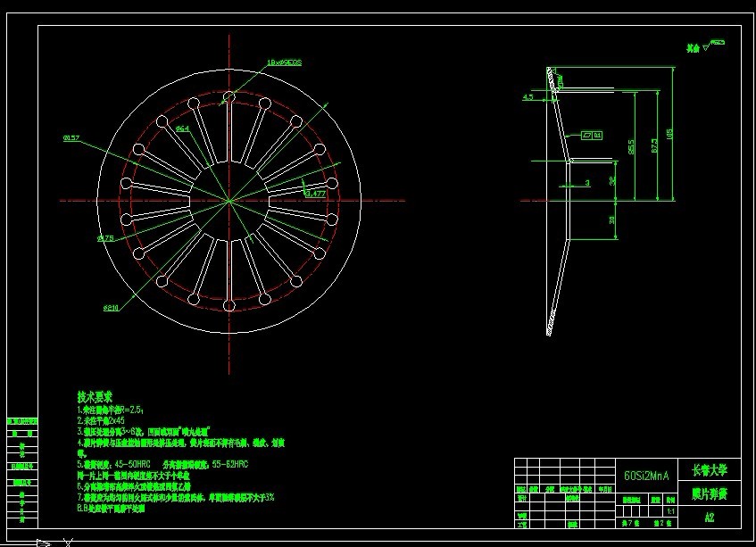Select the ø75 diameter dimension label
756x547 pixels.
105,238
